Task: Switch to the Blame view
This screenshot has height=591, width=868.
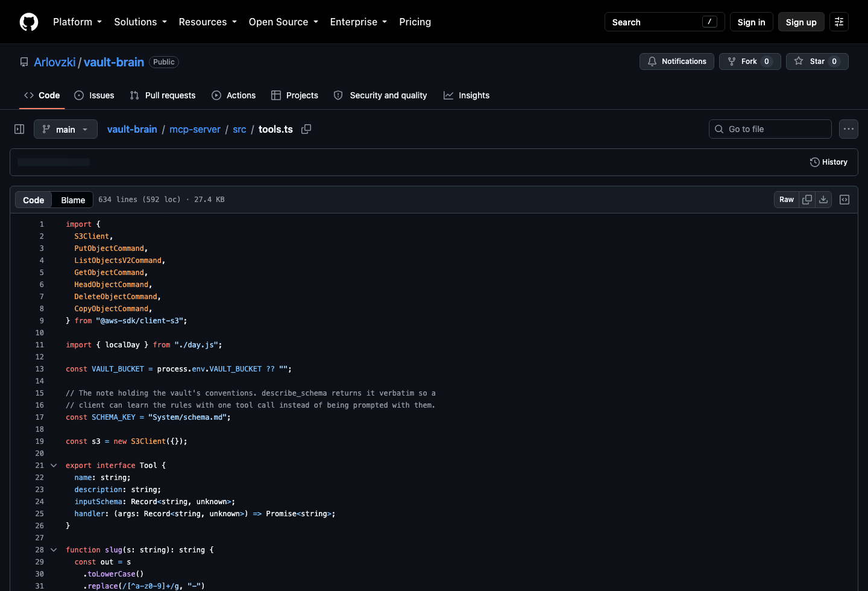Action: [73, 200]
